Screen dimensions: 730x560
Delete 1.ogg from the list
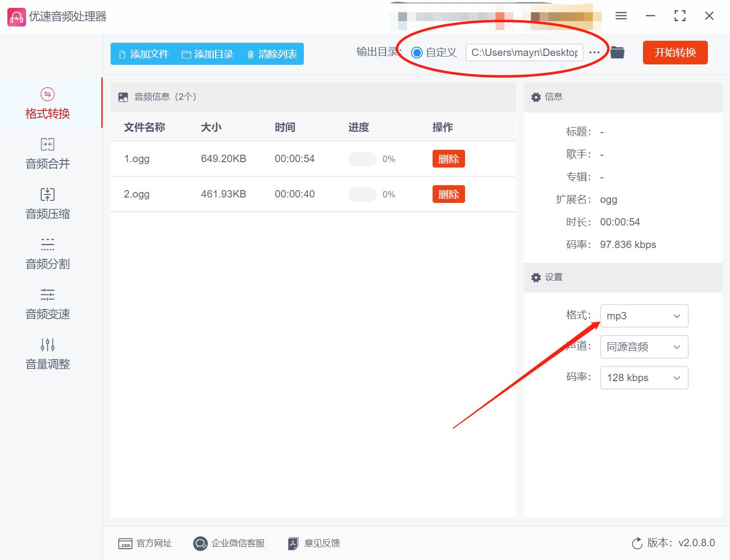pyautogui.click(x=448, y=159)
